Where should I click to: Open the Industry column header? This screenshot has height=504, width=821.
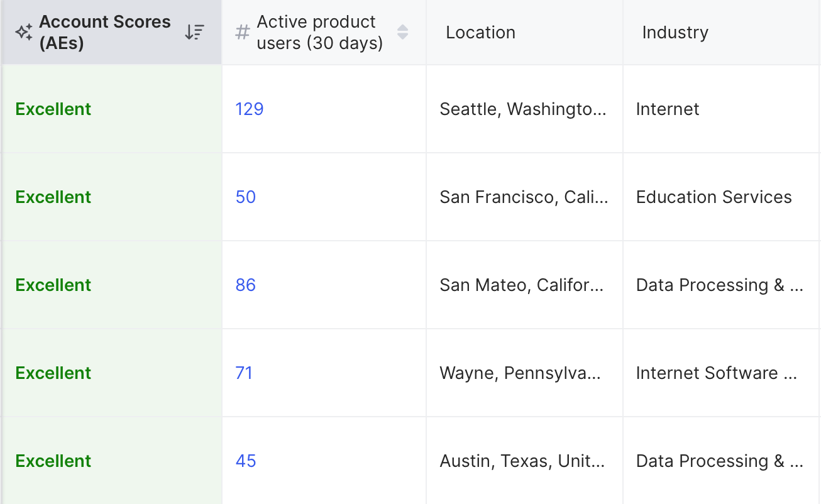[675, 33]
